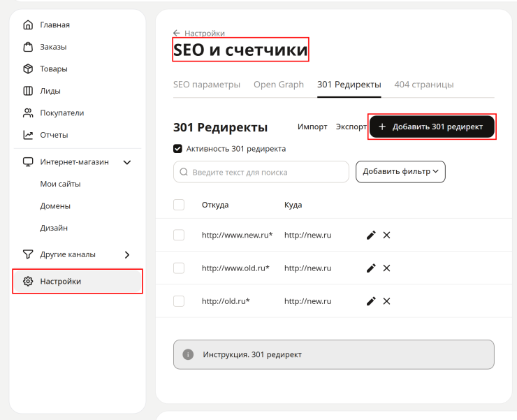Image resolution: width=517 pixels, height=420 pixels.
Task: Click the gear icon next to Настройки
Action: pyautogui.click(x=28, y=282)
